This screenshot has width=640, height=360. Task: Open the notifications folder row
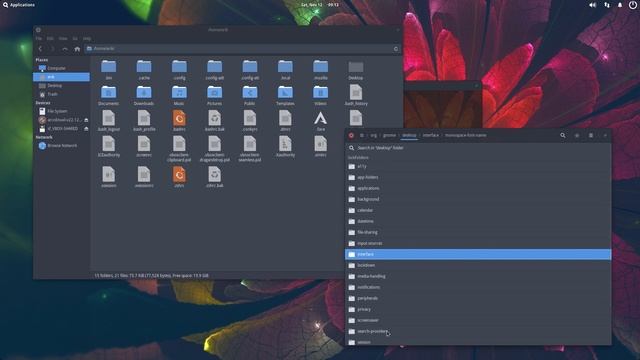pos(478,287)
